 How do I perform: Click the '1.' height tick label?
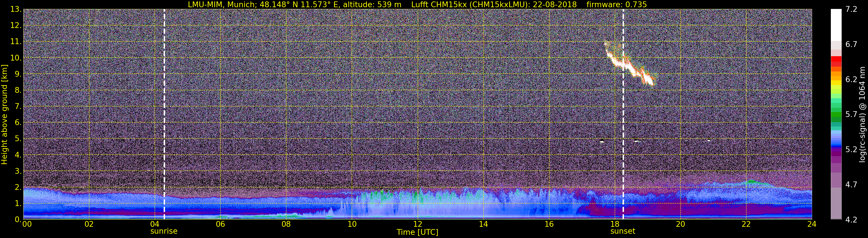click(18, 203)
